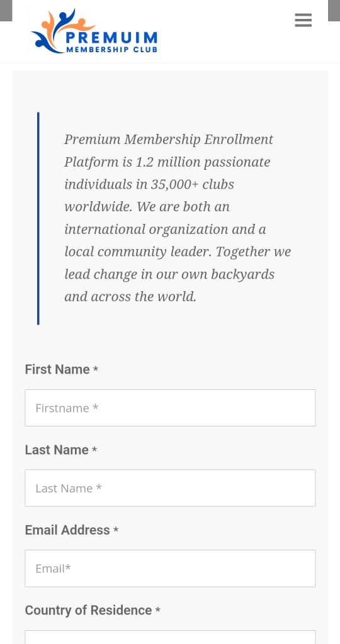Click the people figures in the logo

click(x=57, y=31)
